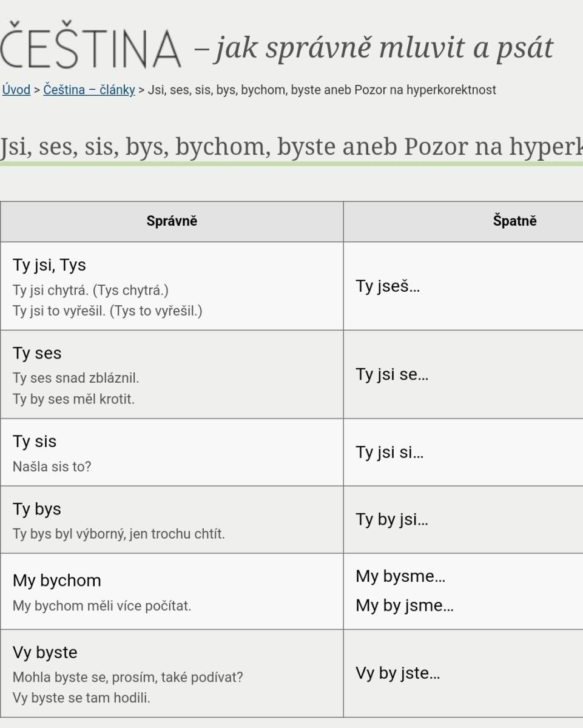Click the incorrect form My bysme…
The height and width of the screenshot is (728, 583).
pos(400,576)
